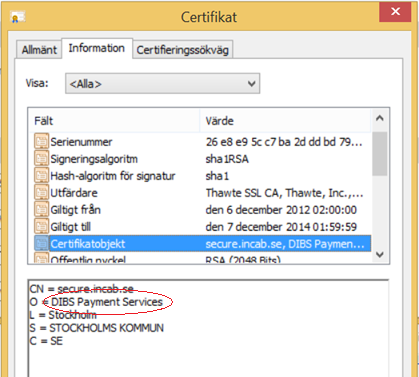Select the Signeringsalgoritm row
Image resolution: width=419 pixels, height=377 pixels.
(202, 159)
